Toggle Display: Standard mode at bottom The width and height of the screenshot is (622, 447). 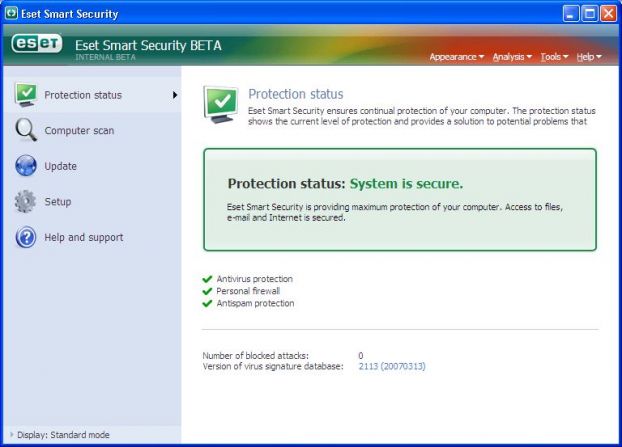(x=62, y=434)
